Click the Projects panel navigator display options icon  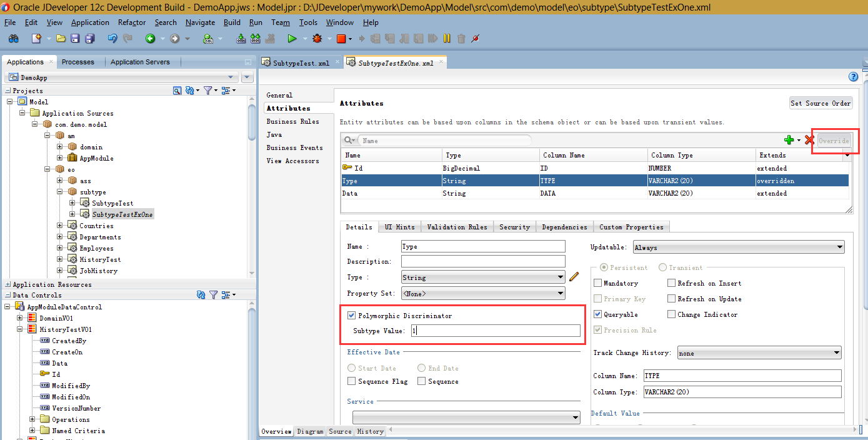(226, 91)
